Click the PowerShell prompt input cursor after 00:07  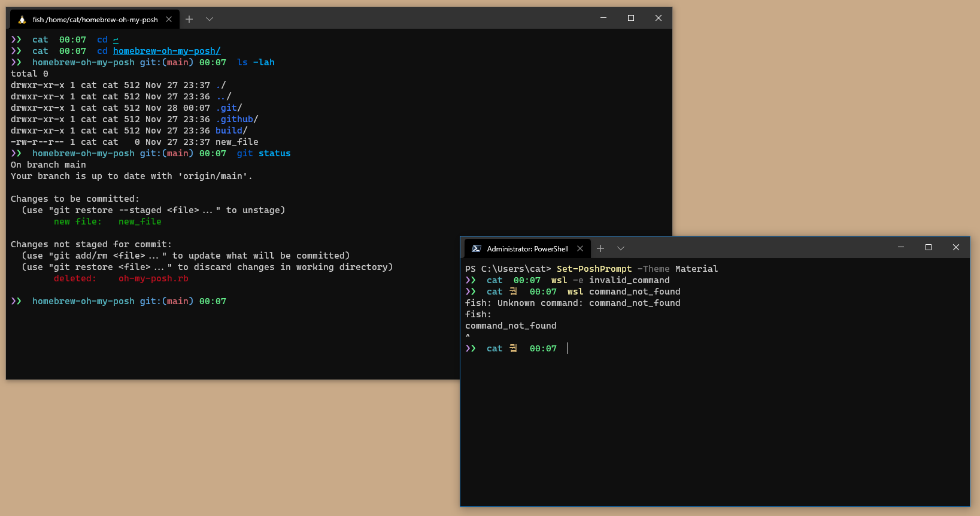tap(568, 348)
